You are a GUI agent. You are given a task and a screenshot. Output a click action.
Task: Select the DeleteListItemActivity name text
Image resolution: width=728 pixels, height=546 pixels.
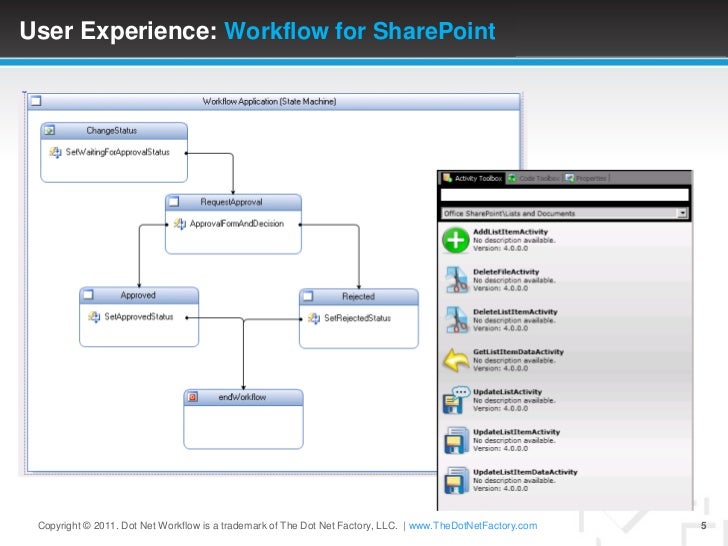[515, 312]
